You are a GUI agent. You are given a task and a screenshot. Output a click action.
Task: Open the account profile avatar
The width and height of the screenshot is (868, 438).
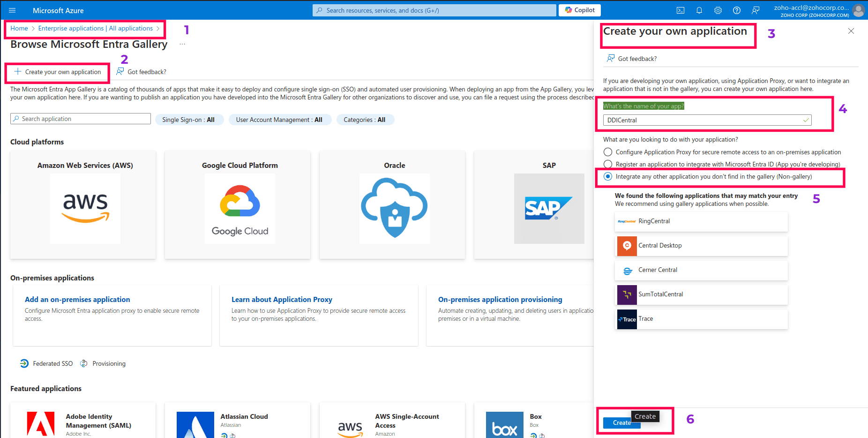[858, 10]
